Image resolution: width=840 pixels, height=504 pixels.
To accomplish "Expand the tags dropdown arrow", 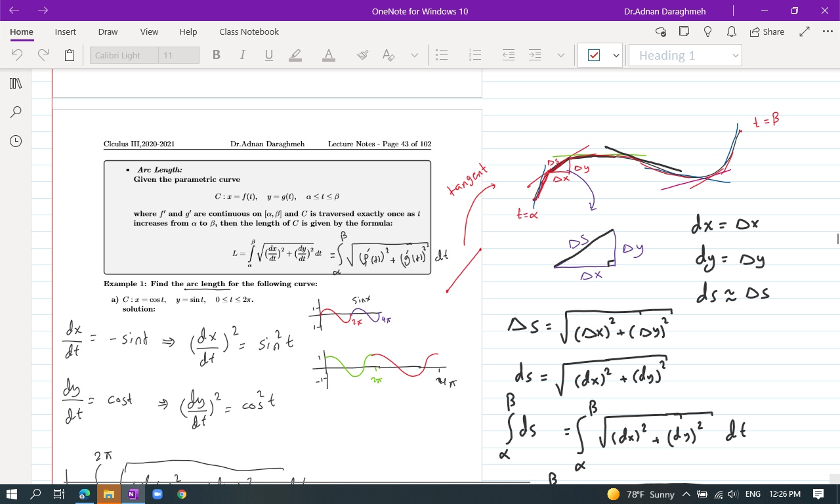I will point(616,56).
